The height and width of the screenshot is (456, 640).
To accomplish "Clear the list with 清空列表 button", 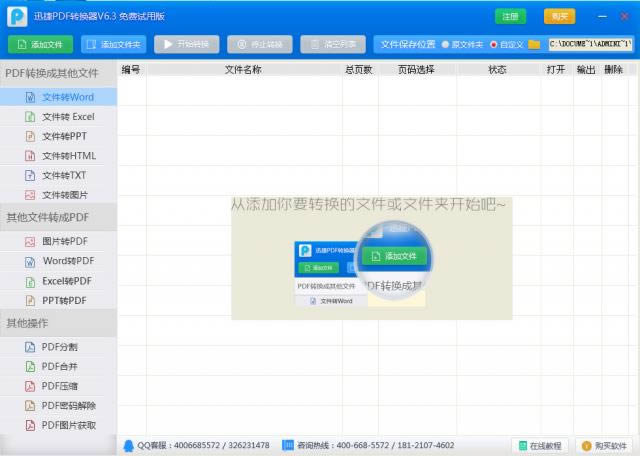I will click(333, 44).
